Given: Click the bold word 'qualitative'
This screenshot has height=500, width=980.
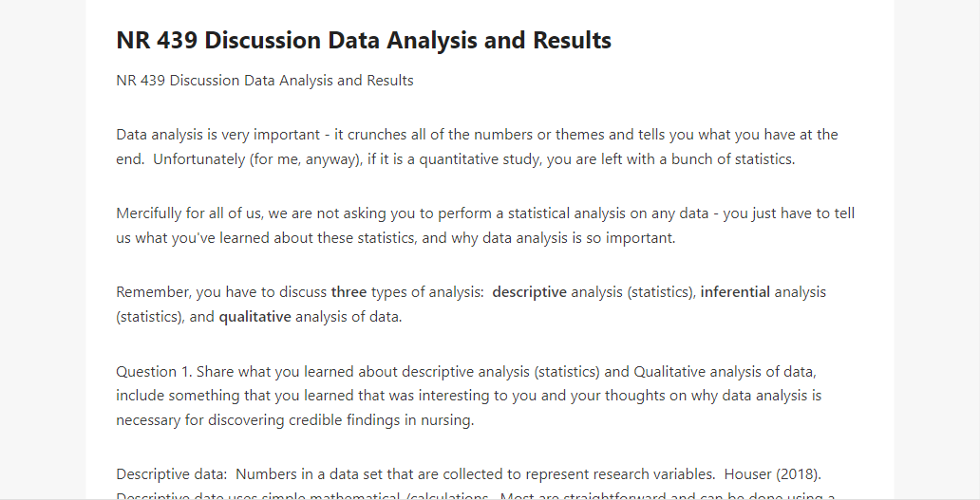Looking at the screenshot, I should tap(255, 317).
